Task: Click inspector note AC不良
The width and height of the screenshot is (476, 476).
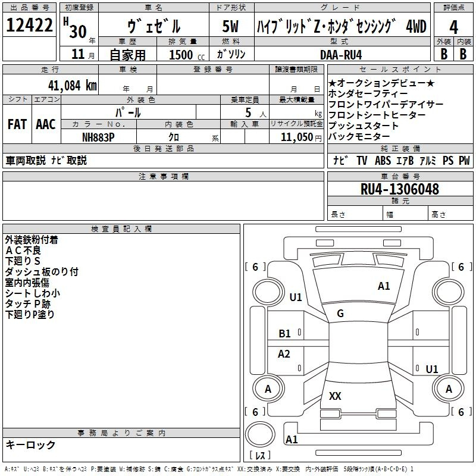Action: [23, 250]
